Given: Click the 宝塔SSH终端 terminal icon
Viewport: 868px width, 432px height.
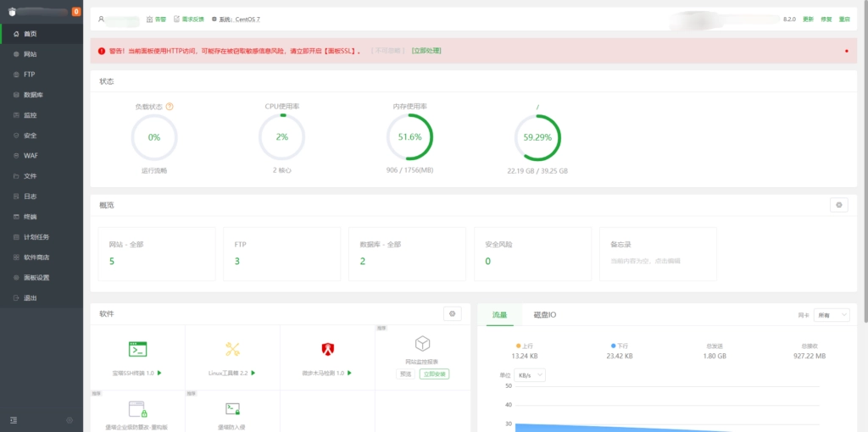Looking at the screenshot, I should (x=138, y=349).
